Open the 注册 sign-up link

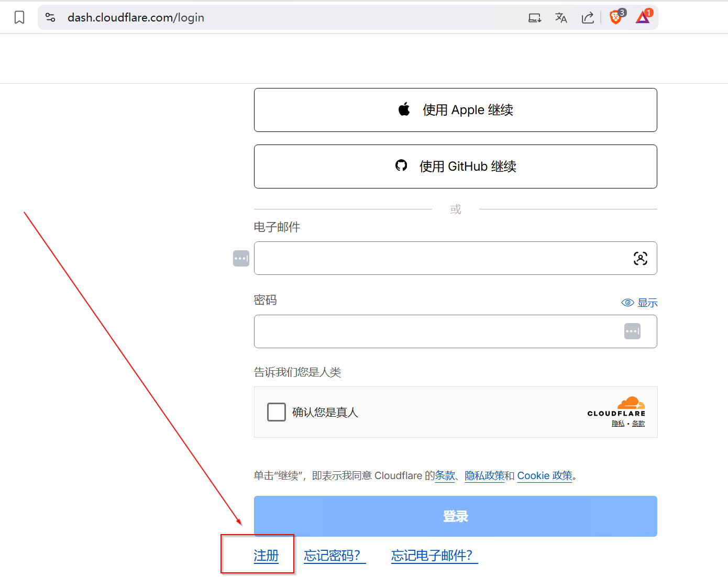coord(266,556)
